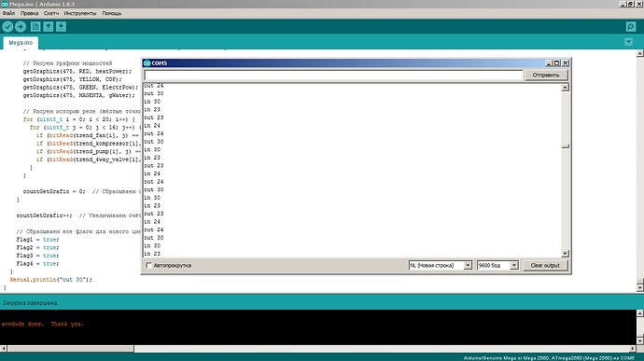This screenshot has height=361, width=644.
Task: Click the bitRead(trend_fan[i], j) line
Action: [x=89, y=135]
